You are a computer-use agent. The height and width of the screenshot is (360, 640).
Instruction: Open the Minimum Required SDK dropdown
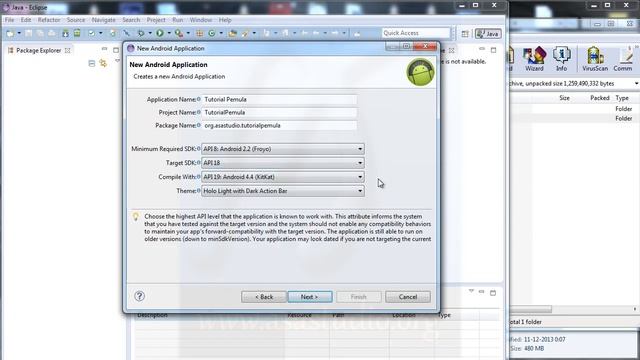tap(282, 149)
